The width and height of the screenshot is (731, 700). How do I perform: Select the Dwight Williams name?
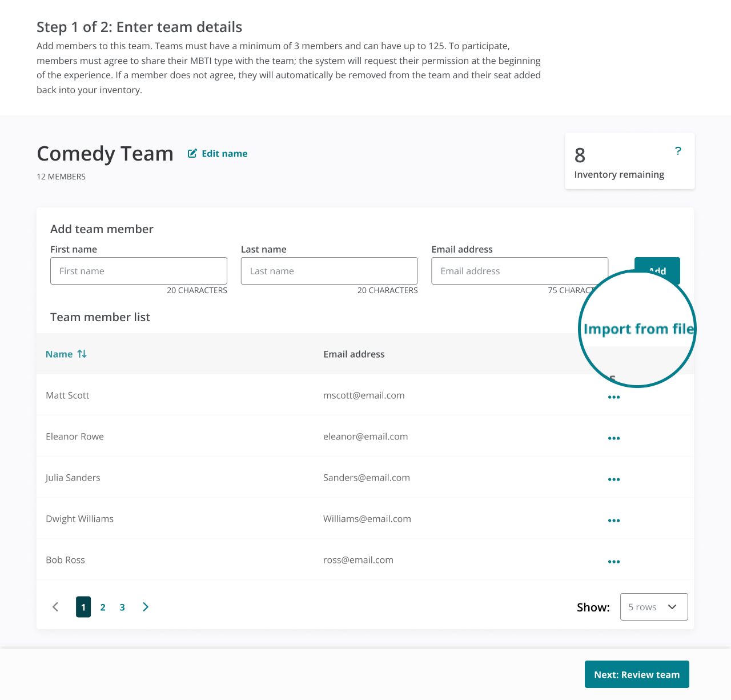(x=79, y=519)
